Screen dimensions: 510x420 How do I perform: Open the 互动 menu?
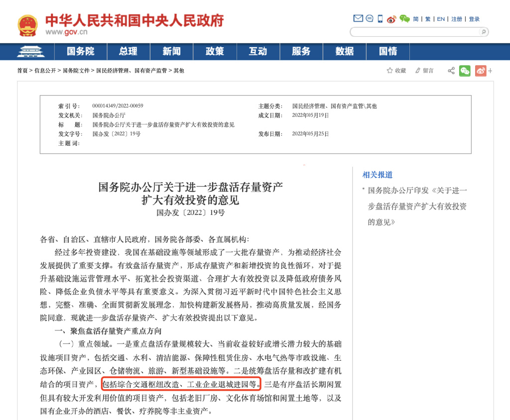(x=258, y=51)
